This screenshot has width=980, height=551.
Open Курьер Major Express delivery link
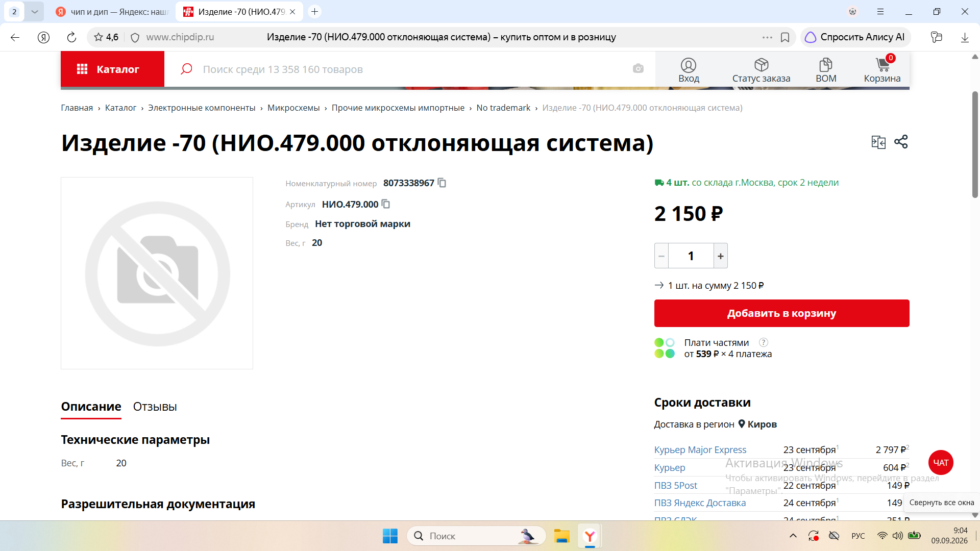coord(700,449)
